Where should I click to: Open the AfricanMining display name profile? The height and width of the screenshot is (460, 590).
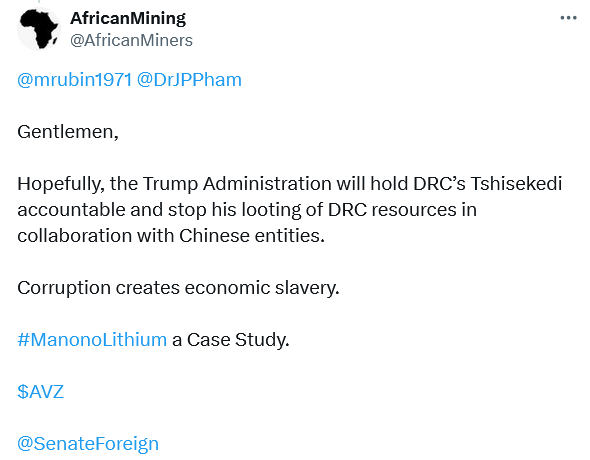128,18
